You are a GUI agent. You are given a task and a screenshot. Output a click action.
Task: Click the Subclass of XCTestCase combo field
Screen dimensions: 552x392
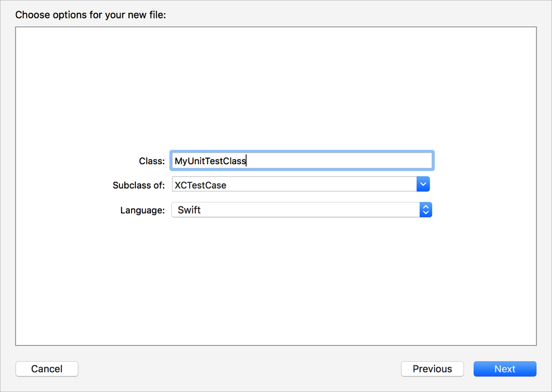pyautogui.click(x=294, y=185)
